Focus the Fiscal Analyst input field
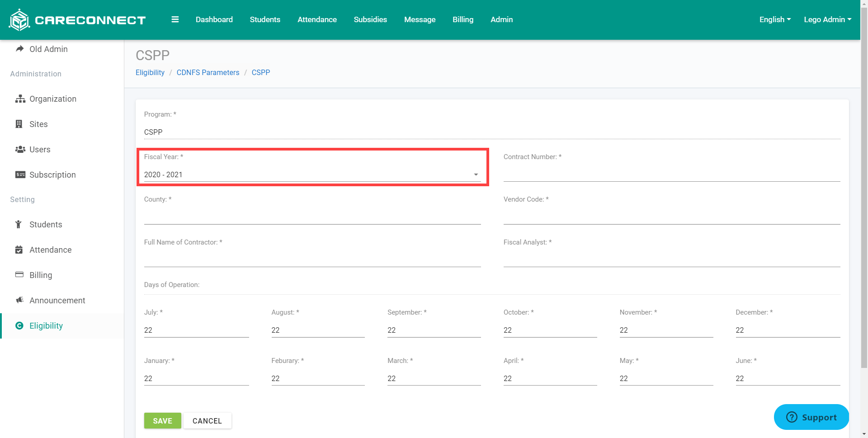868x438 pixels. pos(672,260)
